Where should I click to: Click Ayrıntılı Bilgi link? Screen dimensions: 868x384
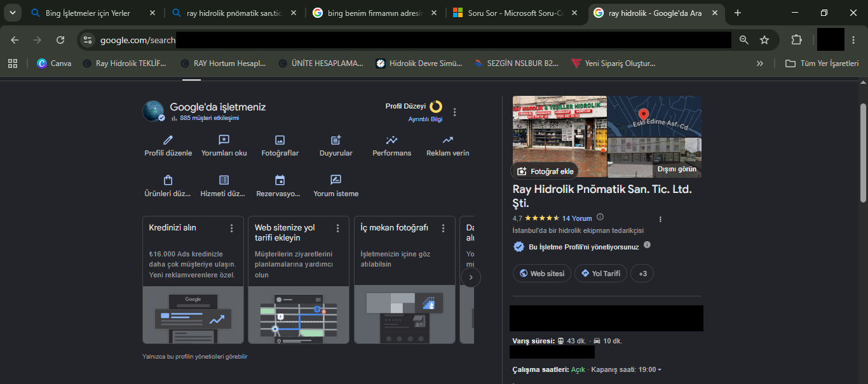tap(425, 119)
